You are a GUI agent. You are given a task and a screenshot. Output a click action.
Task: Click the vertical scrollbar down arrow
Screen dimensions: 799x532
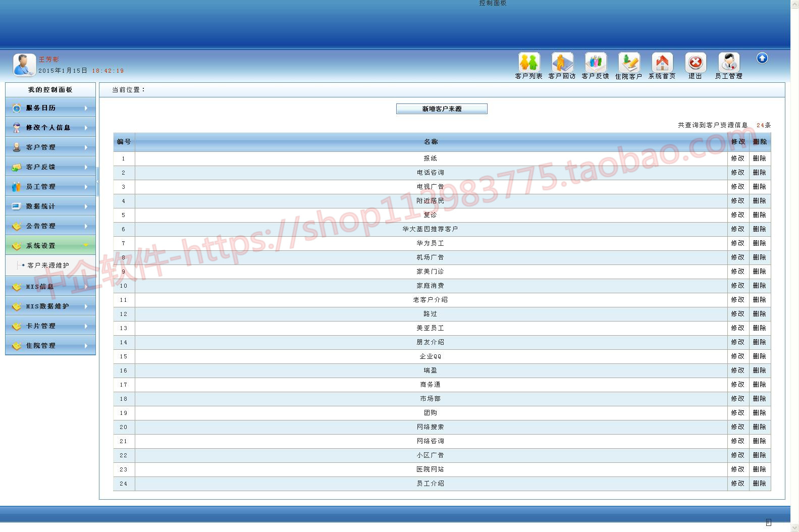coord(794,528)
